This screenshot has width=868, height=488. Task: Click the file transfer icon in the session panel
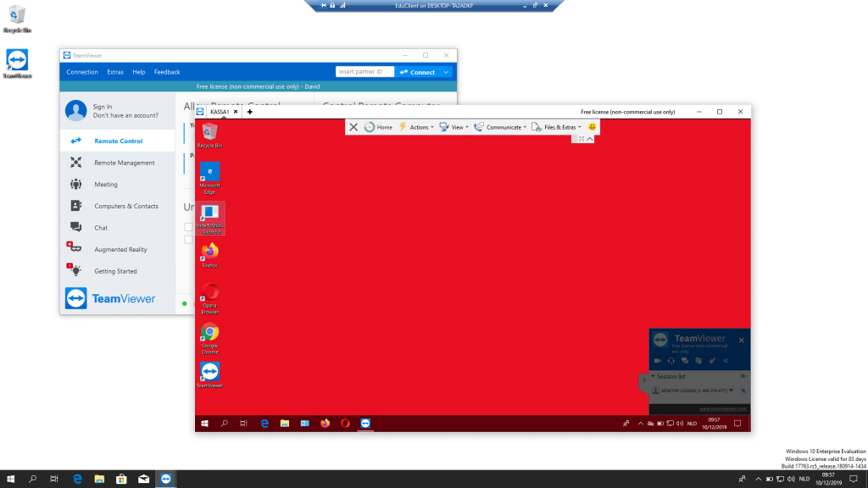pyautogui.click(x=698, y=361)
